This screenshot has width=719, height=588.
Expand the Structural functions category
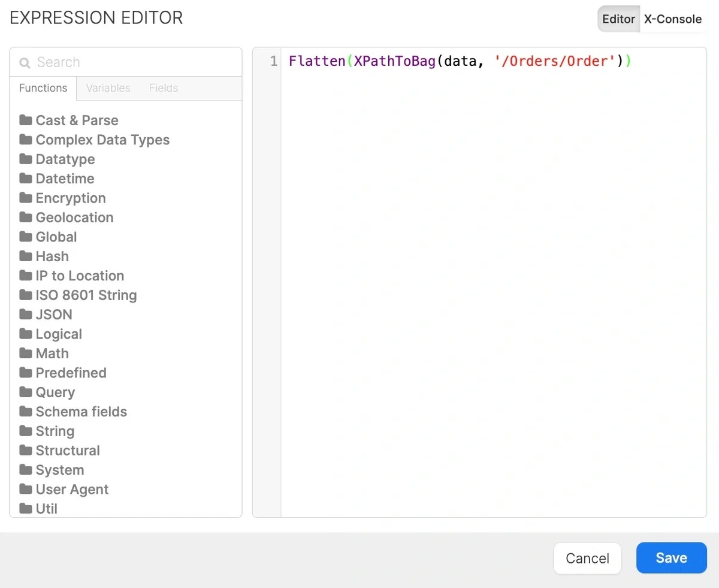click(59, 450)
